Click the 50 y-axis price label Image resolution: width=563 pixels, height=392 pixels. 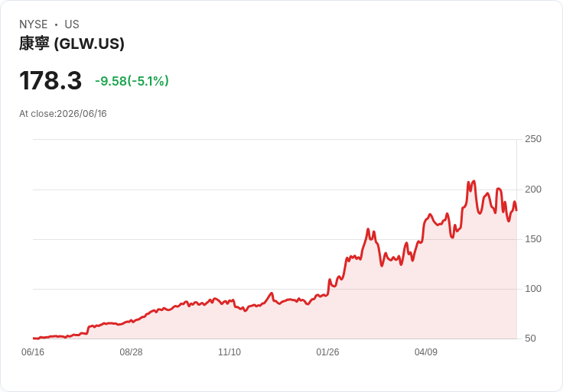pos(530,339)
